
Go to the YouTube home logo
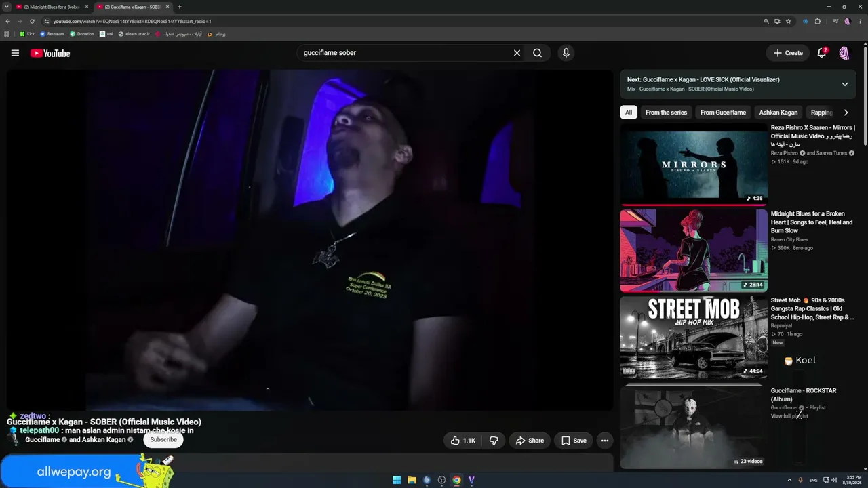point(50,53)
